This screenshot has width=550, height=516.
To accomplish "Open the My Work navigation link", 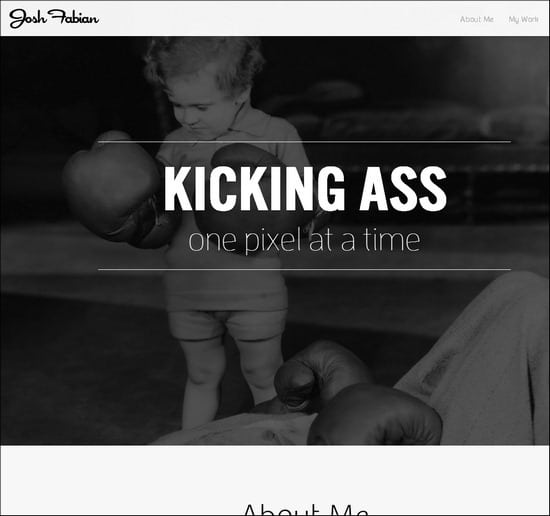I will [524, 19].
